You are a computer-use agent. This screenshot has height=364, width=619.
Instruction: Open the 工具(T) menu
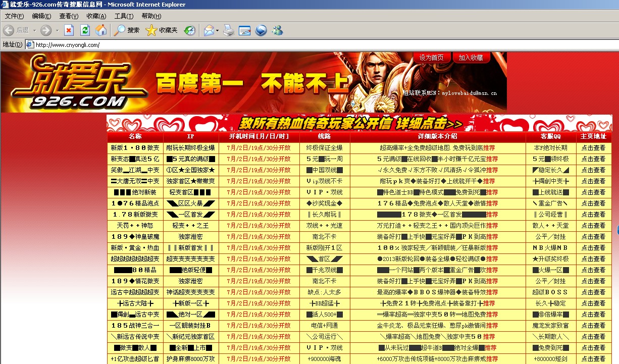124,16
